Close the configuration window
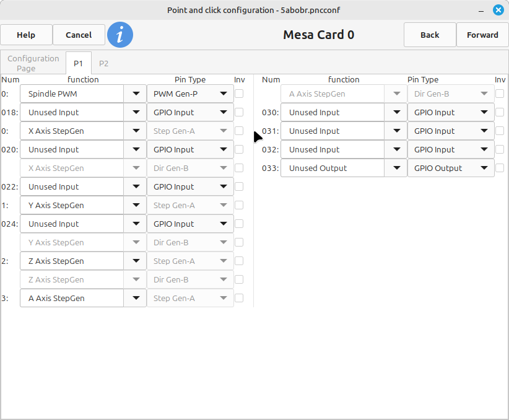This screenshot has height=420, width=509. pos(498,10)
